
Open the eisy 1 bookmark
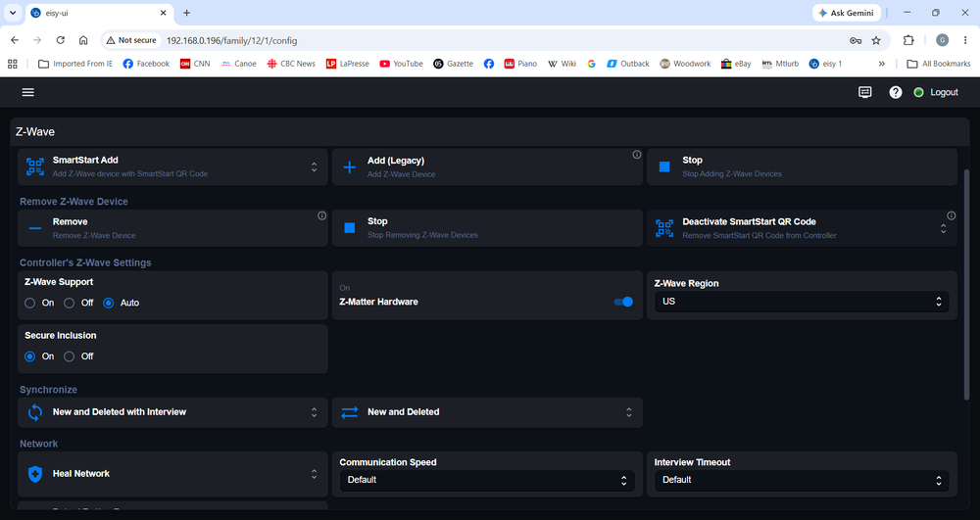tap(825, 64)
